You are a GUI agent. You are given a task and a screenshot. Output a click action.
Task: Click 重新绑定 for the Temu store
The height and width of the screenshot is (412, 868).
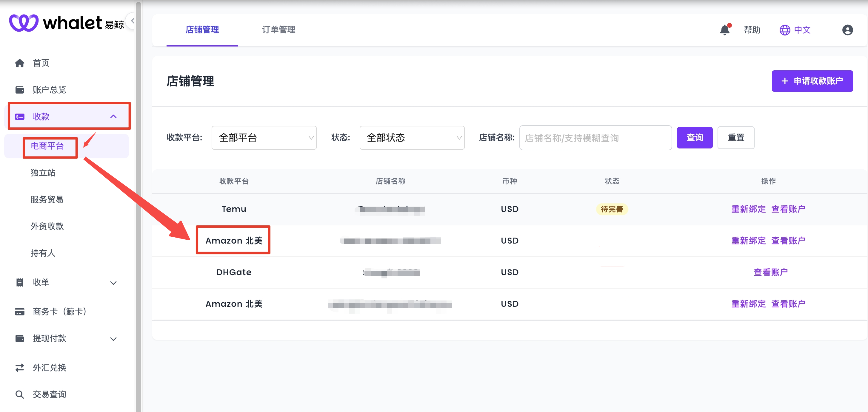749,209
